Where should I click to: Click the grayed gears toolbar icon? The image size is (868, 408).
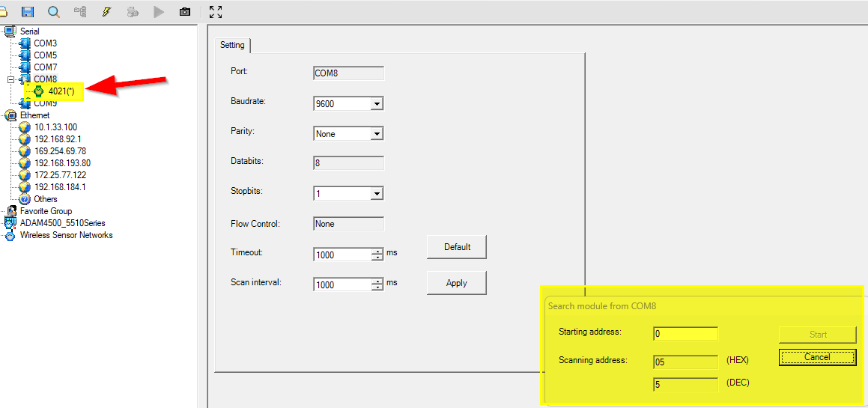pos(133,12)
